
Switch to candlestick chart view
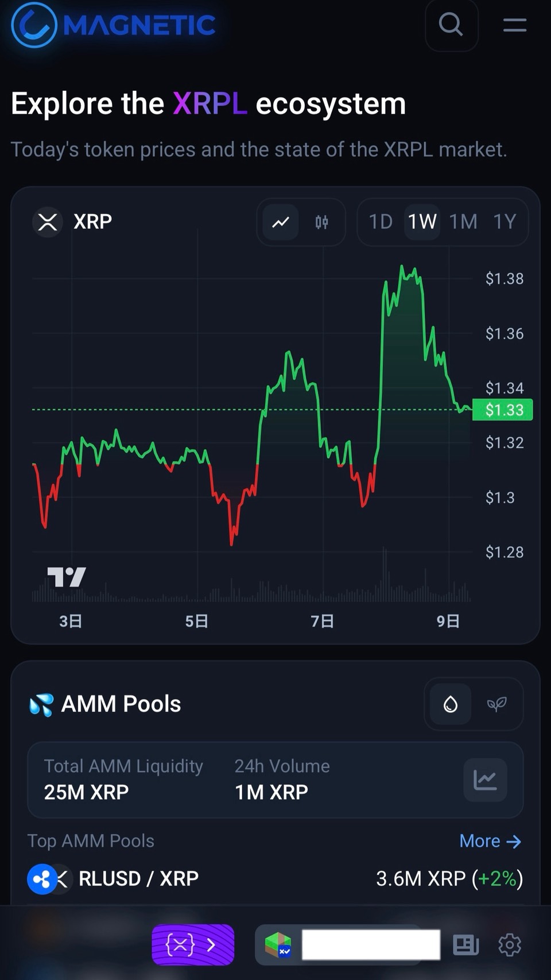[x=321, y=222]
